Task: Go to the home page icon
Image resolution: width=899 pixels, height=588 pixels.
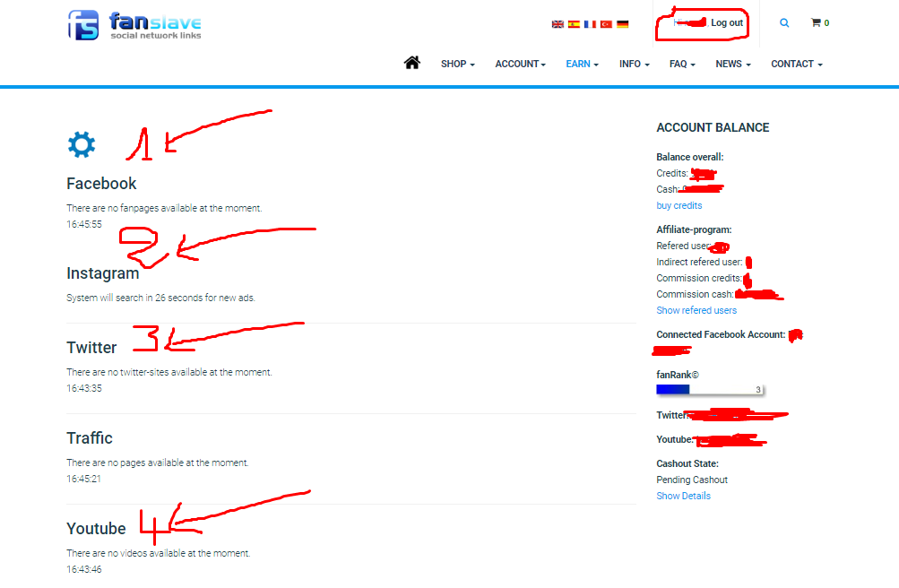Action: click(411, 63)
